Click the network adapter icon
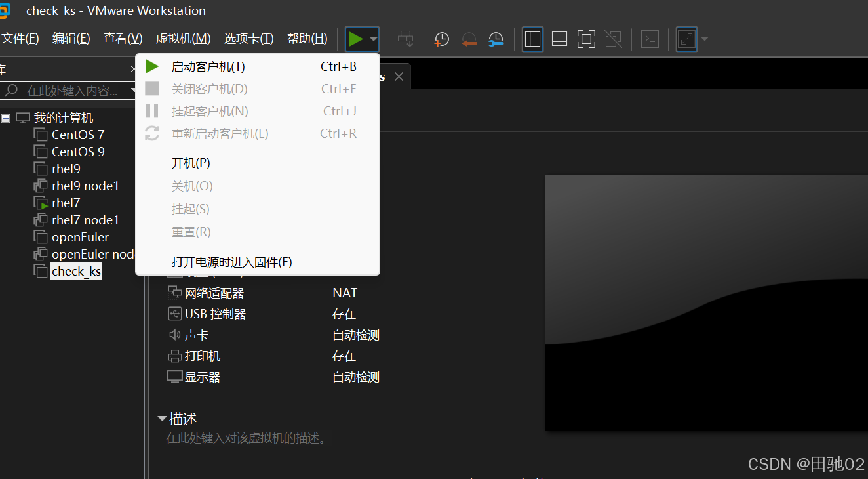The width and height of the screenshot is (868, 479). point(174,293)
